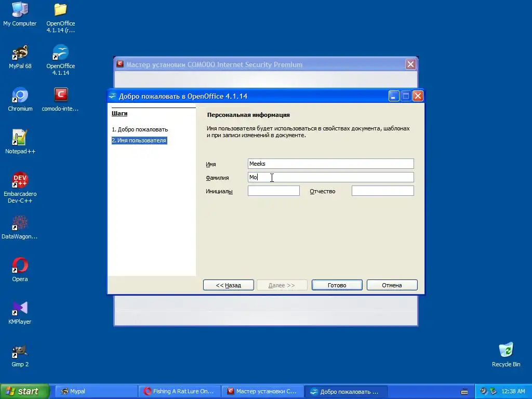Click the Персональная информация heading
Image resolution: width=532 pixels, height=399 pixels.
[x=248, y=115]
